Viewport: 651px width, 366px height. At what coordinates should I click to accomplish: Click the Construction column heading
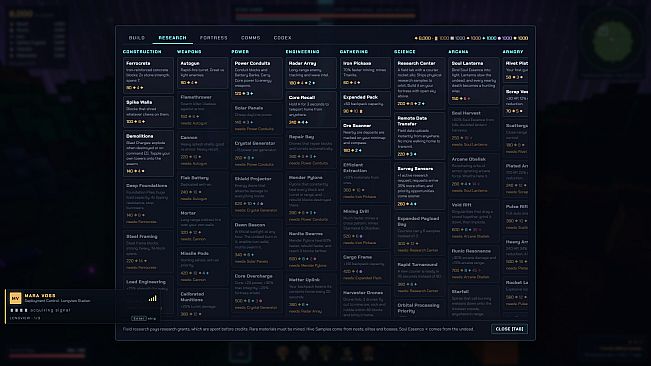click(142, 52)
